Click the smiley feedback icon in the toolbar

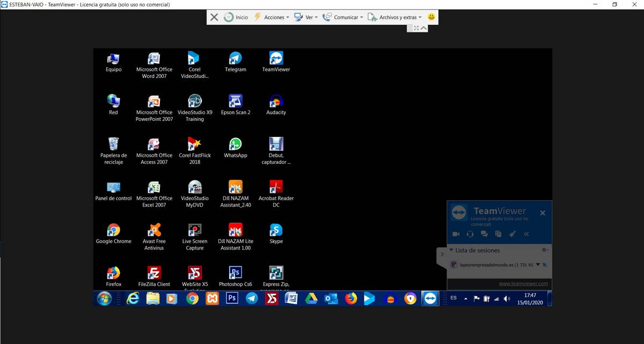pos(431,17)
